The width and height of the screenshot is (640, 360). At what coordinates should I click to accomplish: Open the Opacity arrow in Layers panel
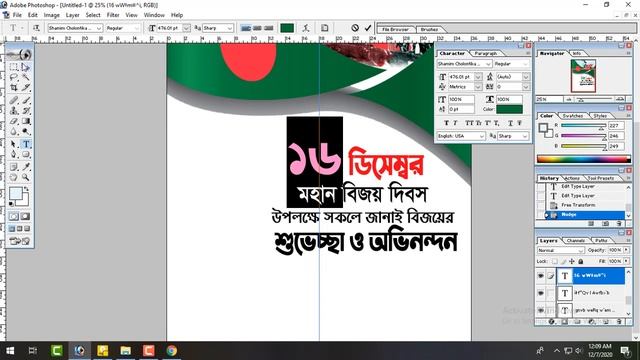pos(626,250)
